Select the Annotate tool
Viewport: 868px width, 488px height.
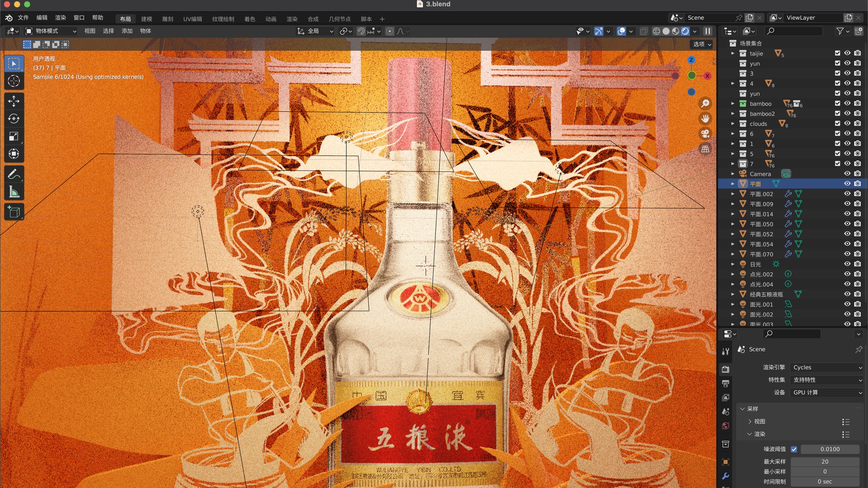pos(14,174)
